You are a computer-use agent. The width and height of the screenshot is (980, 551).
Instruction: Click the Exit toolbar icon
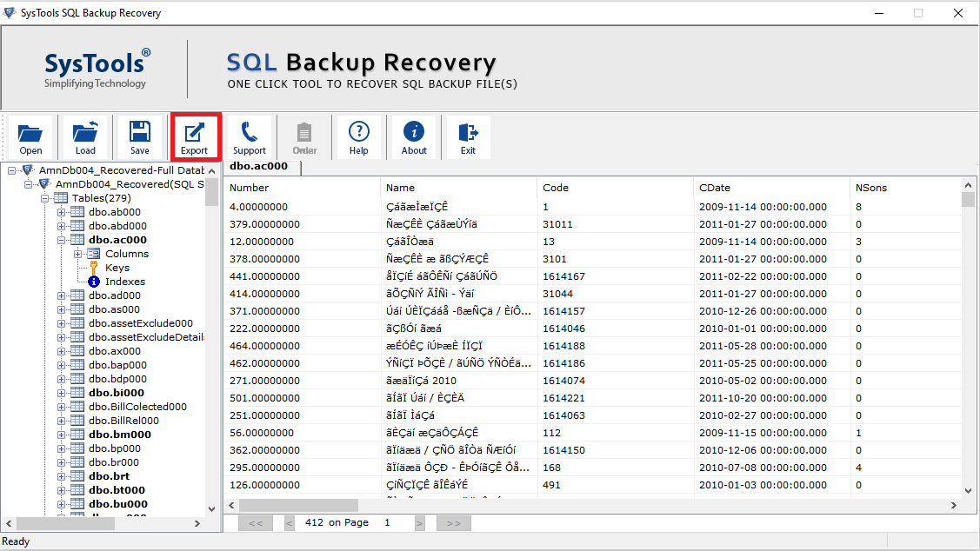[468, 136]
